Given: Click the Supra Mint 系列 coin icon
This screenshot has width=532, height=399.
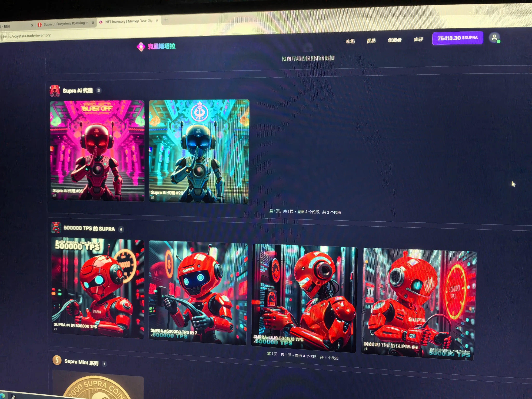Looking at the screenshot, I should tap(57, 360).
